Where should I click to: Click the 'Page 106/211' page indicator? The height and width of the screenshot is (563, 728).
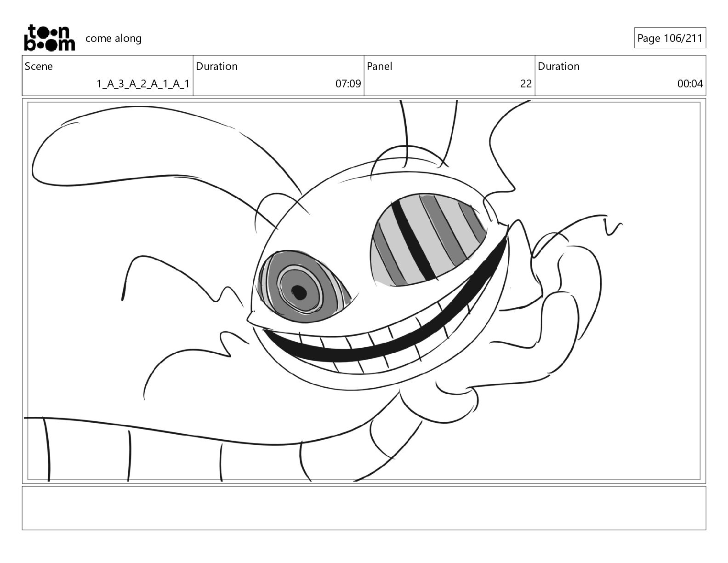click(670, 38)
